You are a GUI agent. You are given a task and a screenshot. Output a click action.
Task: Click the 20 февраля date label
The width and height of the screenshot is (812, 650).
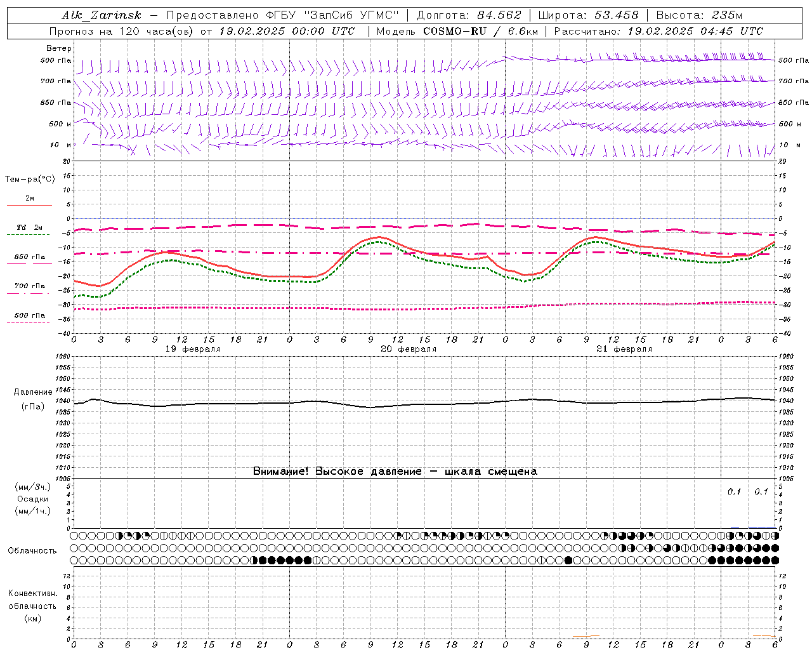[x=409, y=349]
